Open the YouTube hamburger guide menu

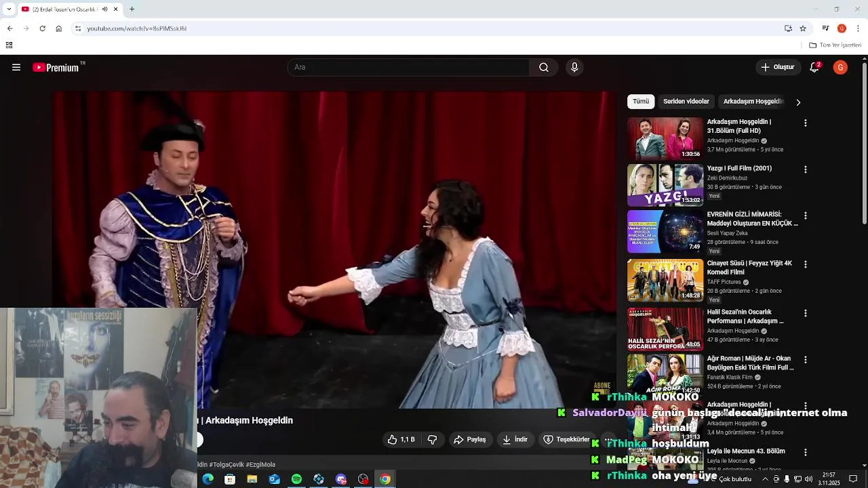click(16, 67)
